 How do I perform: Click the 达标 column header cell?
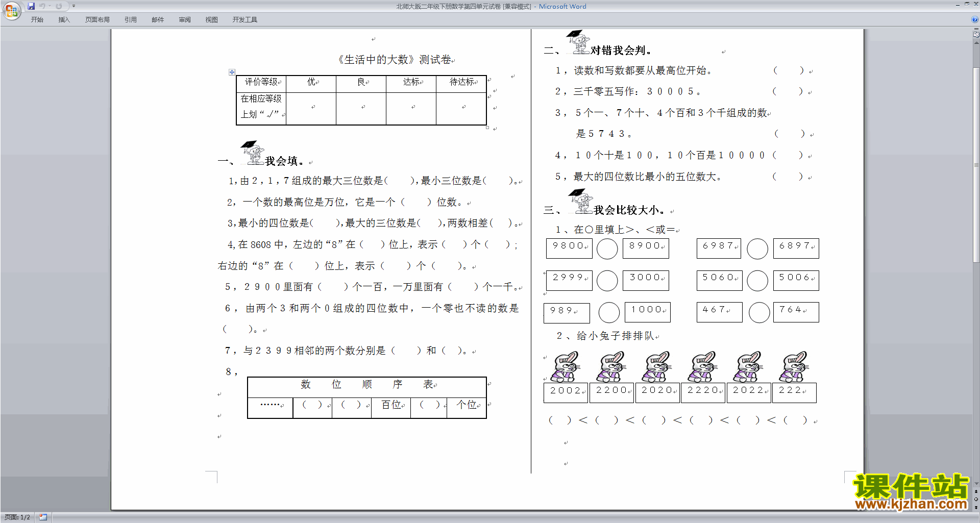coord(411,83)
